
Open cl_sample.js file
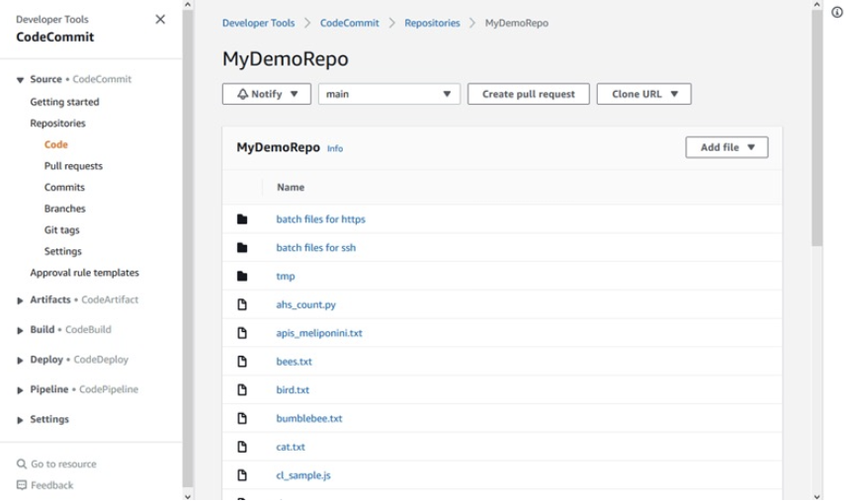[x=303, y=475]
